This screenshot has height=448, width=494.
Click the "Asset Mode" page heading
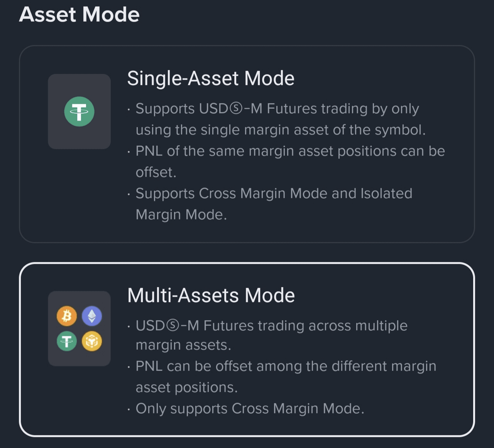point(79,15)
